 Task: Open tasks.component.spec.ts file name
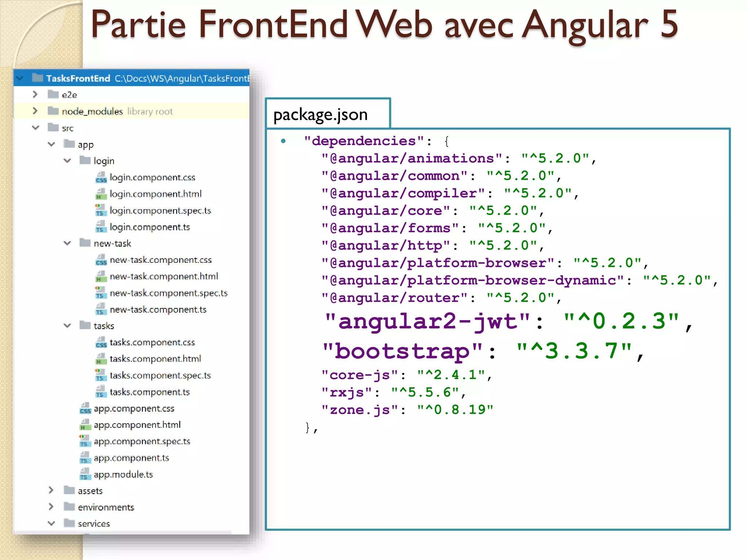point(160,376)
